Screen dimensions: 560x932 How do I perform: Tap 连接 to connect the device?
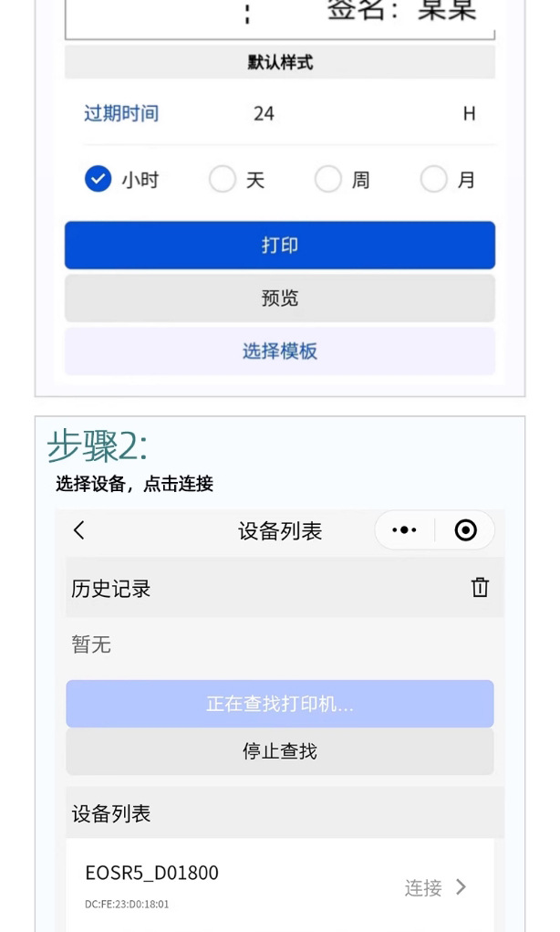[423, 887]
